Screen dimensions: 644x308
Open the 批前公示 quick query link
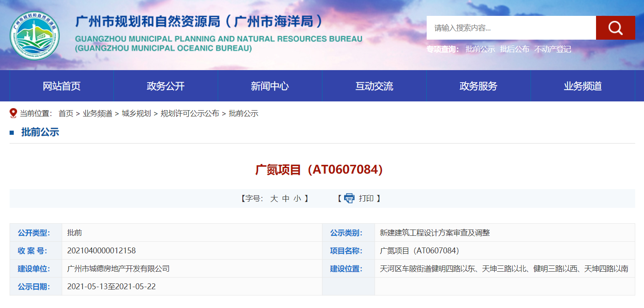480,49
